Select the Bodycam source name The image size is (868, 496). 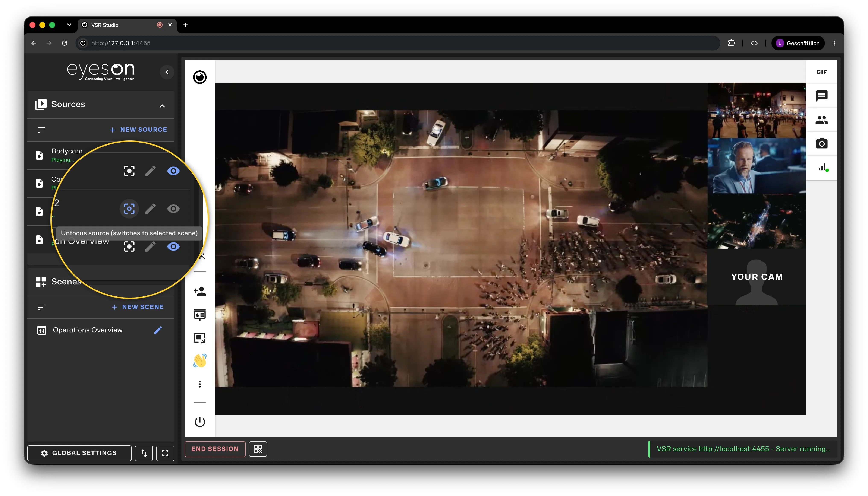(x=67, y=151)
